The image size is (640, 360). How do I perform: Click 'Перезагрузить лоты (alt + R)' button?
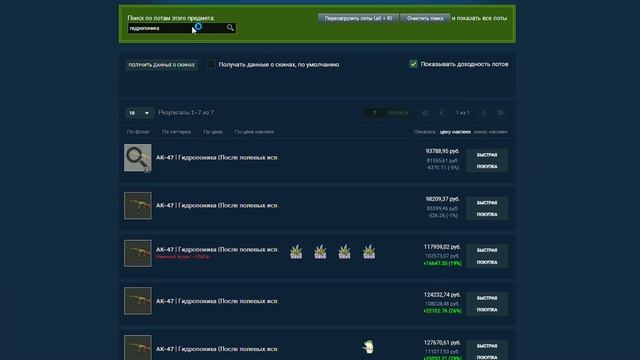[358, 18]
